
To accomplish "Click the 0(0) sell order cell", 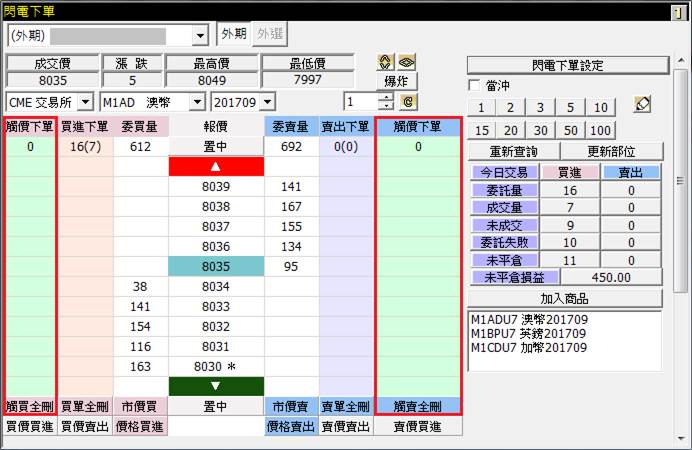I will point(346,146).
